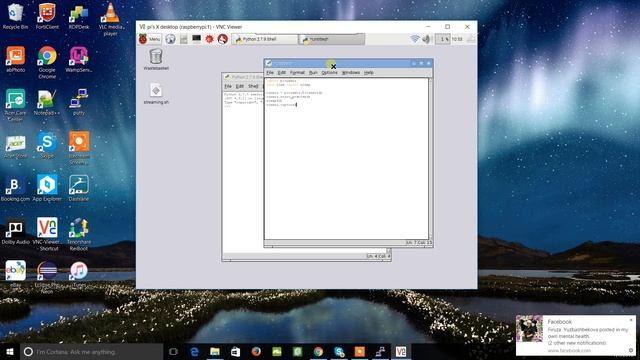Open Booking.com desktop icon
640x360 pixels.
coord(16,189)
